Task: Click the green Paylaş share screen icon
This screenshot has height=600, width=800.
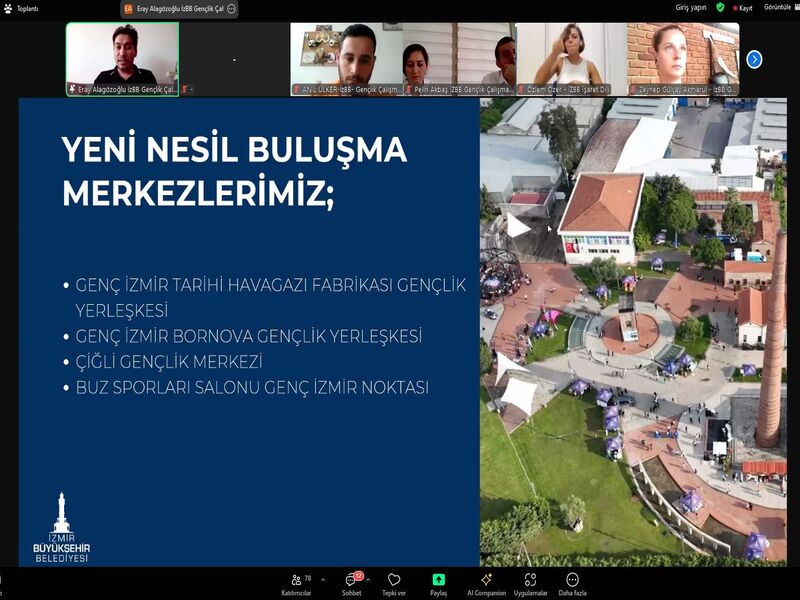Action: tap(438, 581)
